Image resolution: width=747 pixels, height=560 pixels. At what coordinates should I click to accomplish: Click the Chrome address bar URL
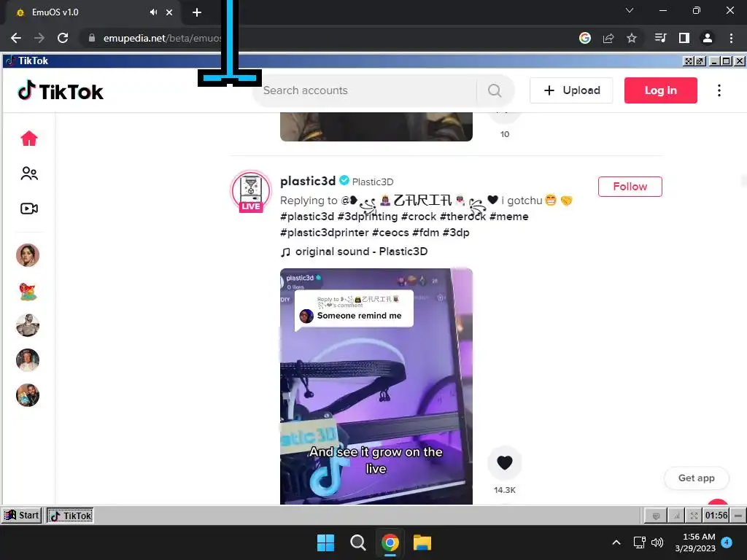pyautogui.click(x=162, y=38)
